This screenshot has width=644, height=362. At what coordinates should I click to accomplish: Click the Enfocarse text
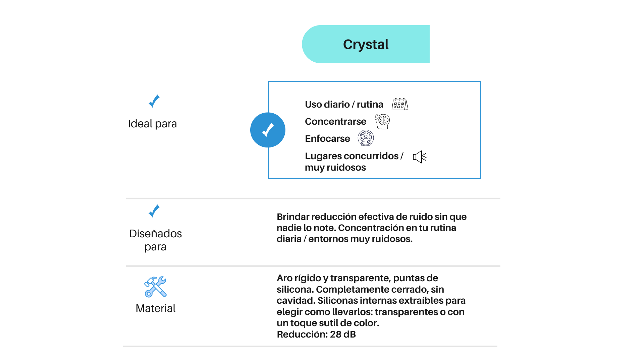327,139
